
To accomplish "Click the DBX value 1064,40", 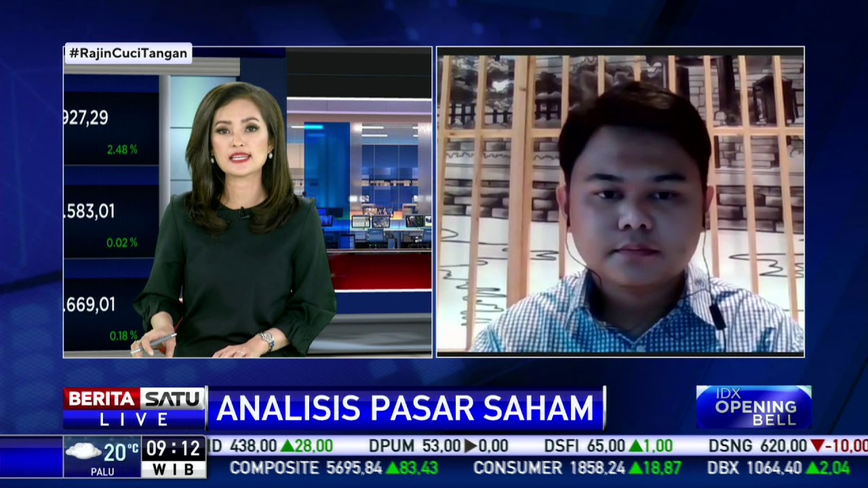I will point(773,468).
